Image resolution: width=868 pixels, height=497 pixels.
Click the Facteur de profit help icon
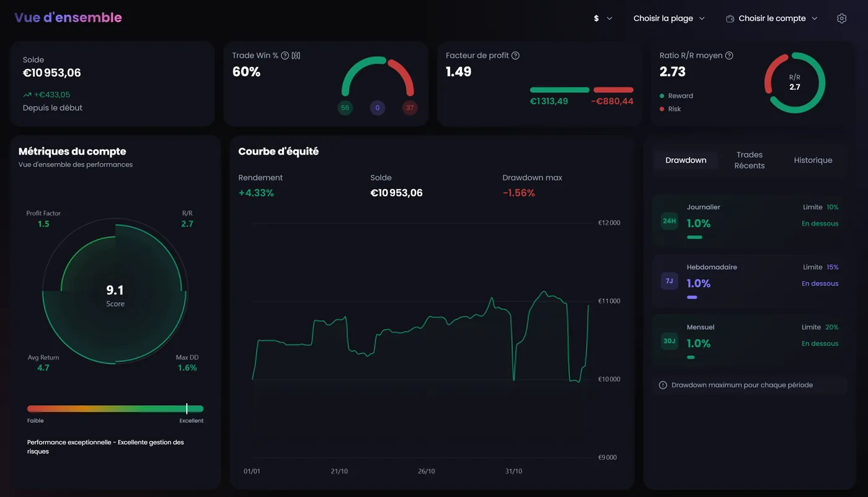(x=515, y=56)
